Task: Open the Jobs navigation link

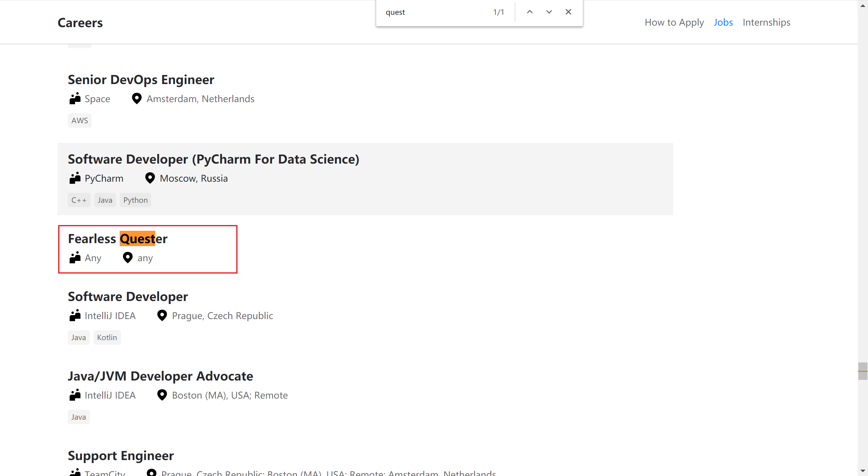Action: coord(723,22)
